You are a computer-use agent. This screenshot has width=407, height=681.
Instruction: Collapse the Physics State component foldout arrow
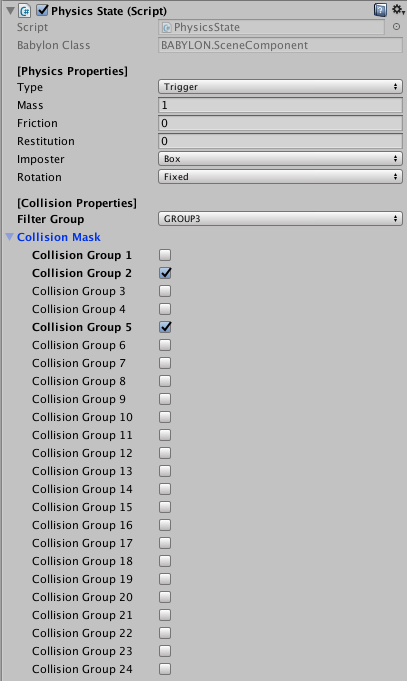click(x=10, y=10)
